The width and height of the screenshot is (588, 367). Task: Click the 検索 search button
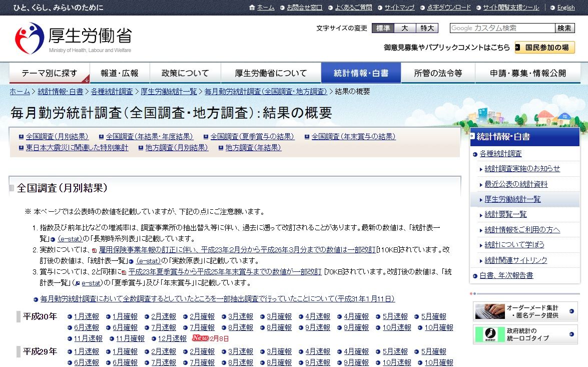click(564, 28)
